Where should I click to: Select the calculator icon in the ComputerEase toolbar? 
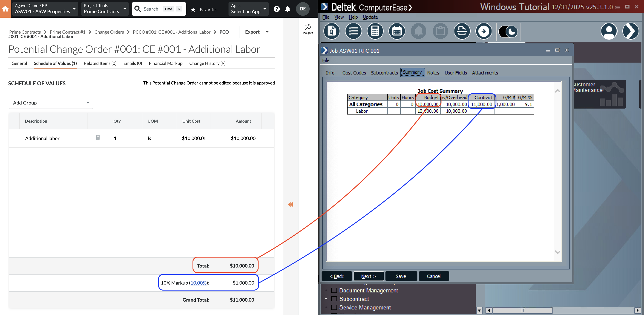[375, 31]
